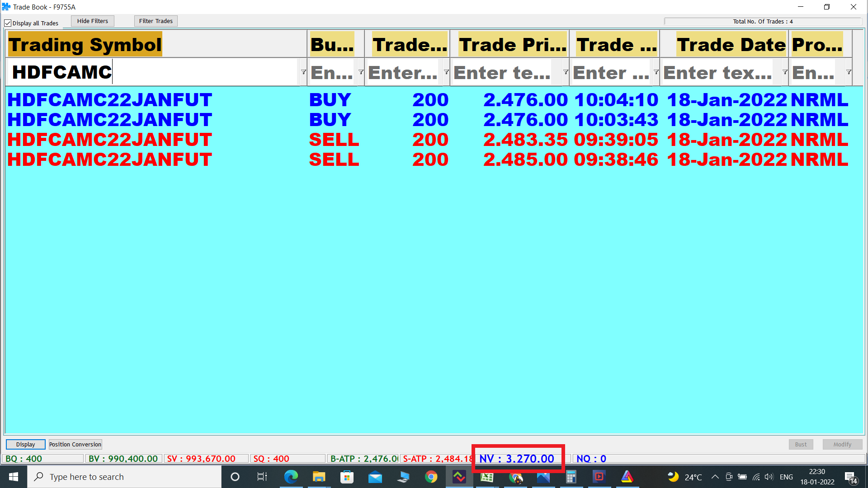Open Microsoft Store from taskbar
This screenshot has width=868, height=488.
[347, 477]
